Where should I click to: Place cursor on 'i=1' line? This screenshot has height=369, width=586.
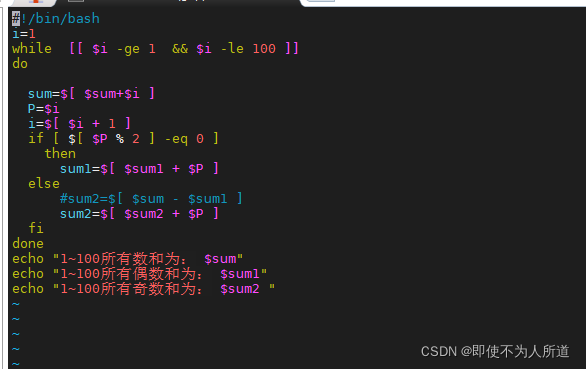(x=24, y=34)
